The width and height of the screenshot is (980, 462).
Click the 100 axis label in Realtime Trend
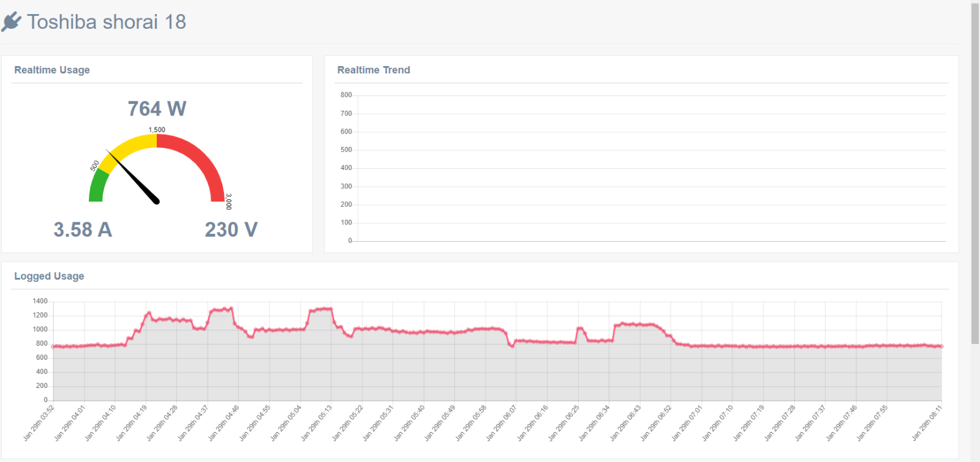pos(346,223)
